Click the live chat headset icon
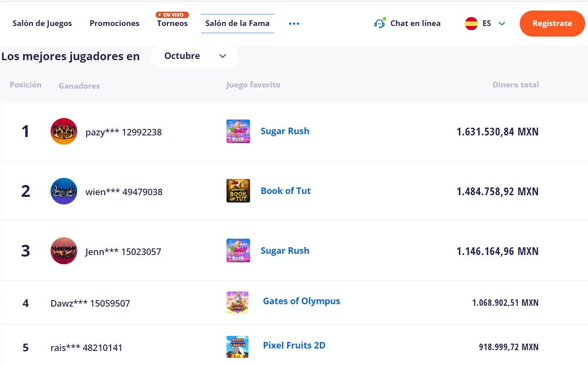 (x=379, y=24)
